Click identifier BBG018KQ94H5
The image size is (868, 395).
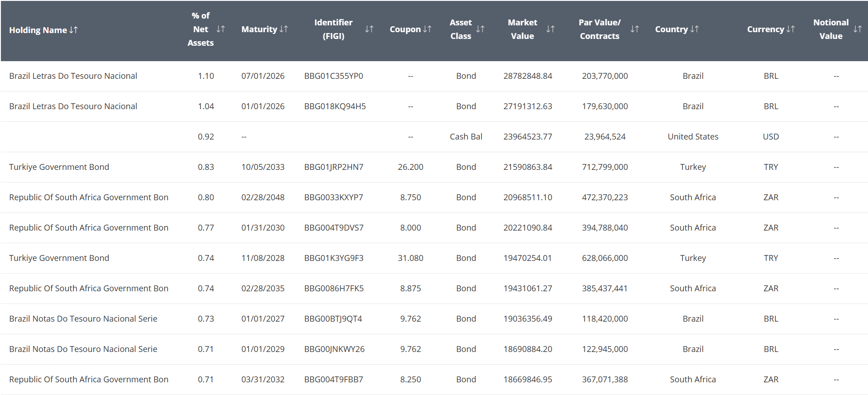click(335, 106)
